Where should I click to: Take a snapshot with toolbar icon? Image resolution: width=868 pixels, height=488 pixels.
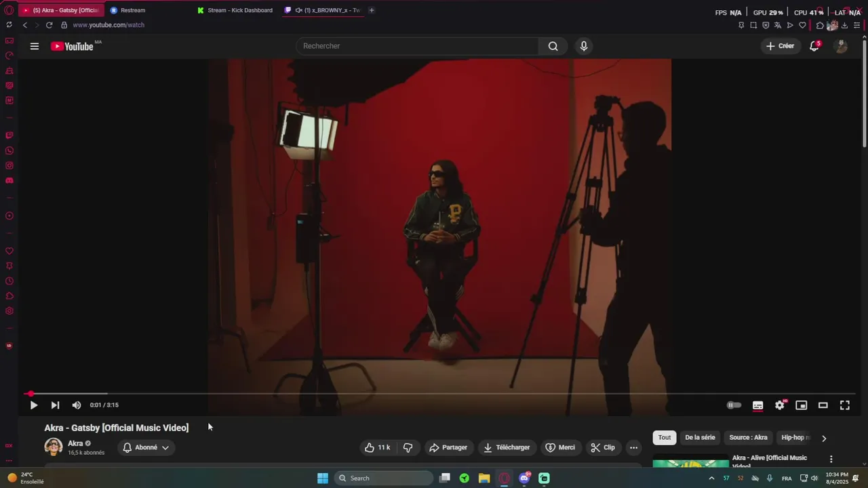click(x=753, y=25)
